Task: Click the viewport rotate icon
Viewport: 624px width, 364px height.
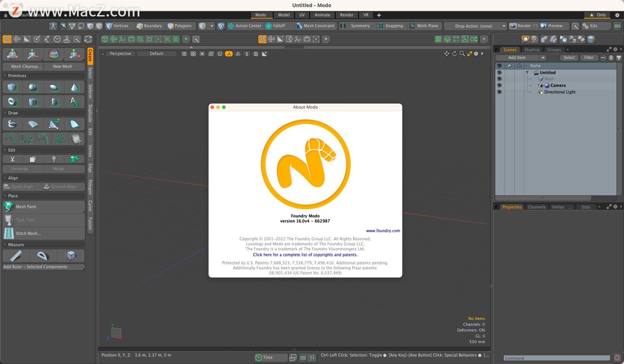Action: (x=454, y=54)
